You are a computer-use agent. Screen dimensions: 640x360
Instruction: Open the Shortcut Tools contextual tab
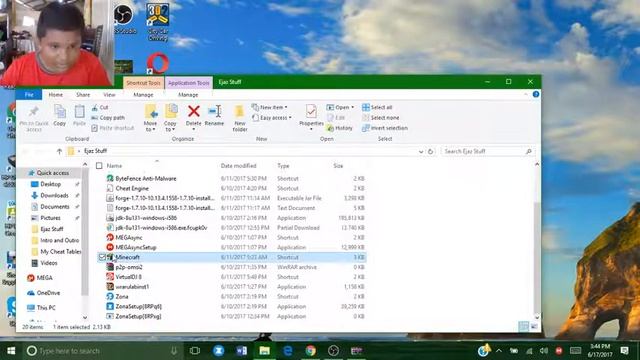[143, 83]
